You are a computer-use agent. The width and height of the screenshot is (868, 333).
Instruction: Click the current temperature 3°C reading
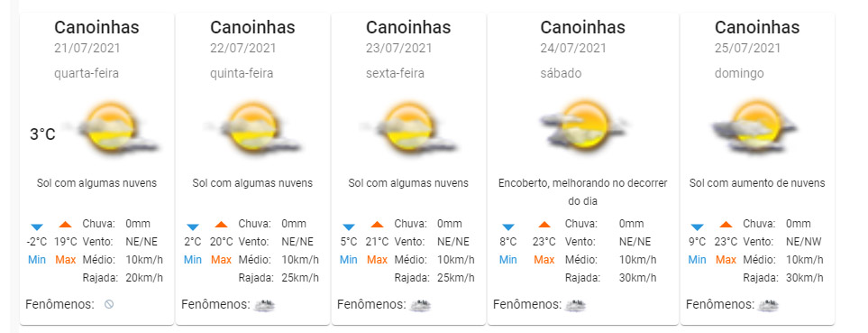point(42,134)
